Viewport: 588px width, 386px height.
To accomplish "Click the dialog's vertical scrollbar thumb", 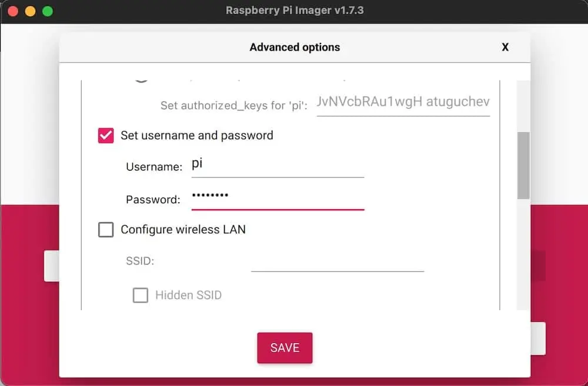I will click(x=523, y=165).
